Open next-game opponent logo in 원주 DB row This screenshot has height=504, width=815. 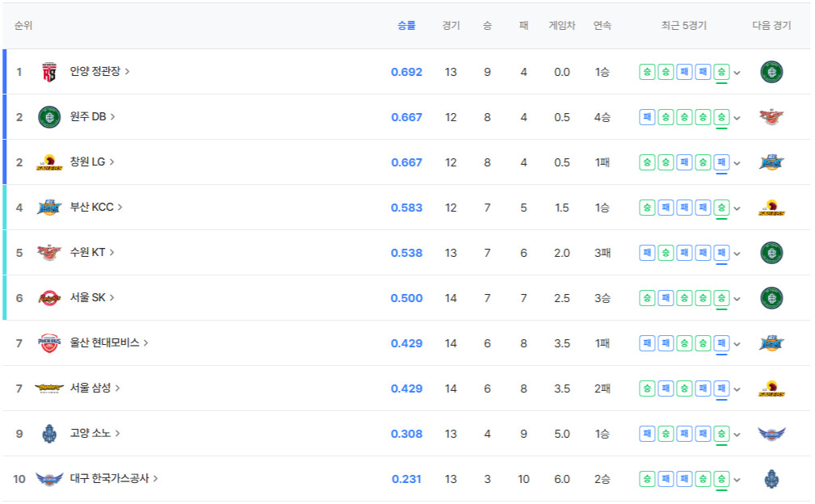point(771,117)
